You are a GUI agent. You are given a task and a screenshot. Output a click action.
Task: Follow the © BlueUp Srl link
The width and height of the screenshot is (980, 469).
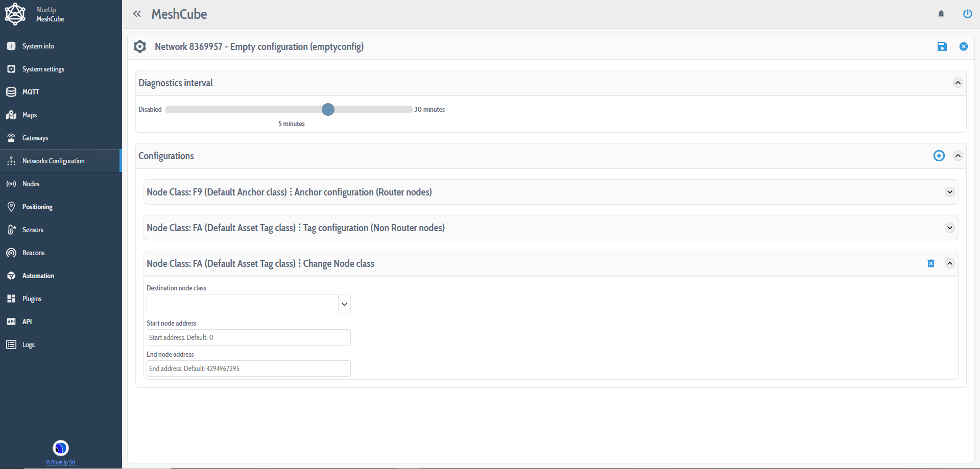[x=61, y=462]
